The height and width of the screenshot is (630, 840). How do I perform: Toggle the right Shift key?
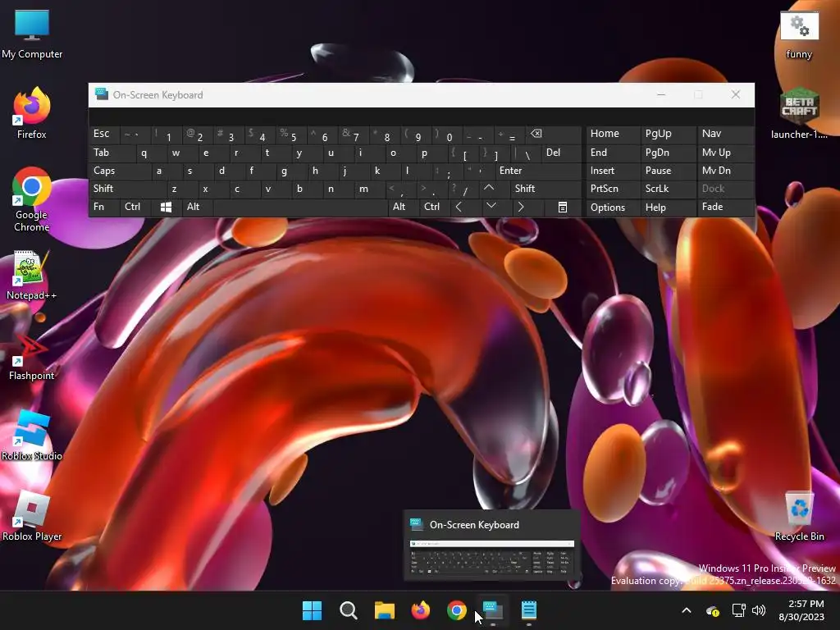[x=546, y=189]
